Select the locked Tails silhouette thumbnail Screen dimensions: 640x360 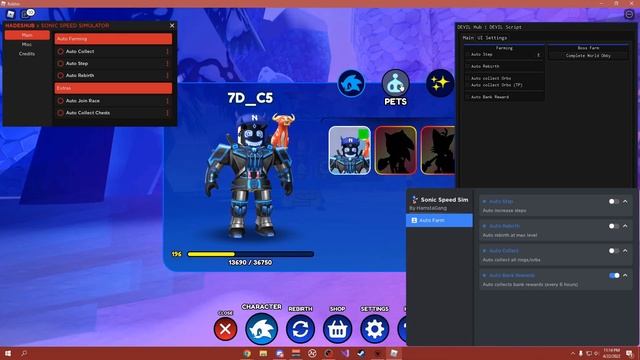[438, 150]
